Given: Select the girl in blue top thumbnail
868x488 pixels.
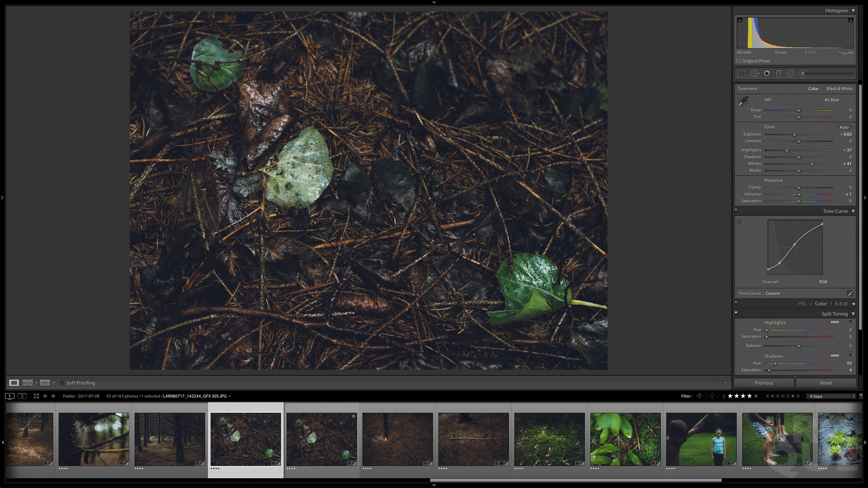Looking at the screenshot, I should pos(701,439).
